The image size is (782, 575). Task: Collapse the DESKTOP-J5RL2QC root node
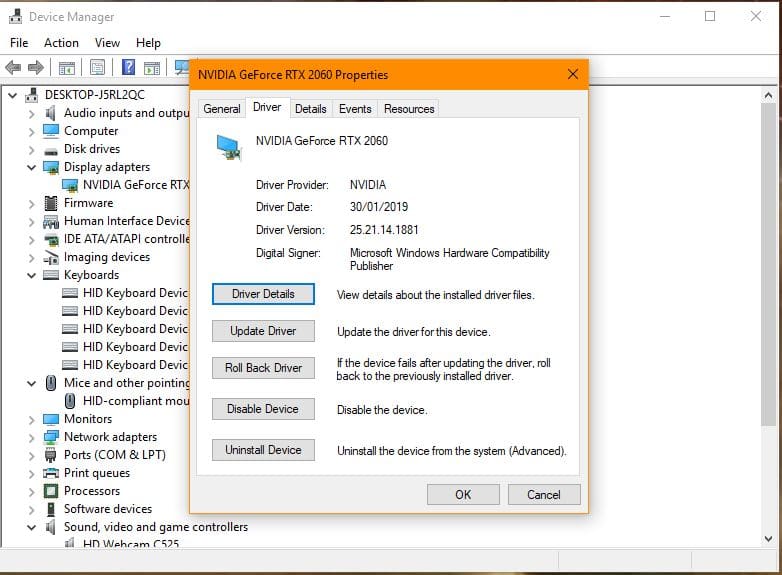pyautogui.click(x=13, y=95)
